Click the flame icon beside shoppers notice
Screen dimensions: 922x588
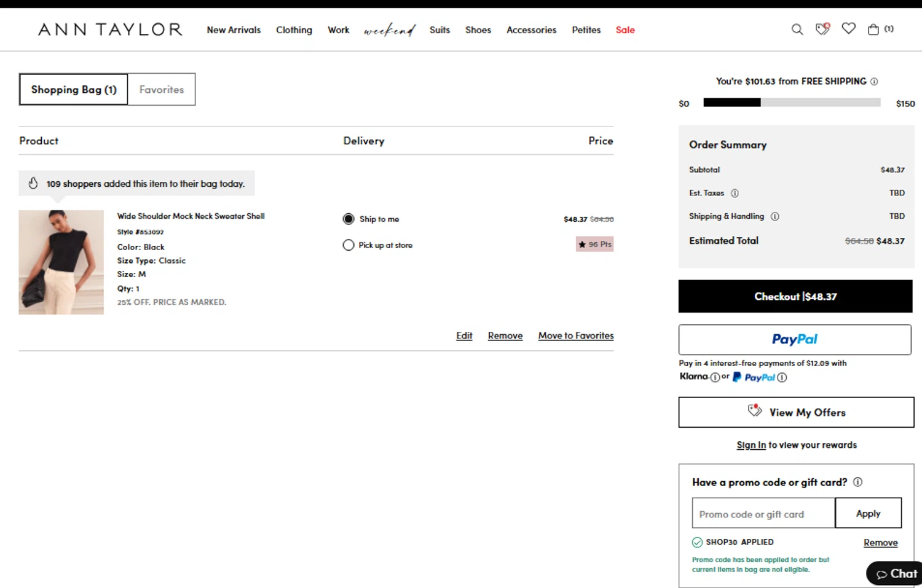click(33, 183)
